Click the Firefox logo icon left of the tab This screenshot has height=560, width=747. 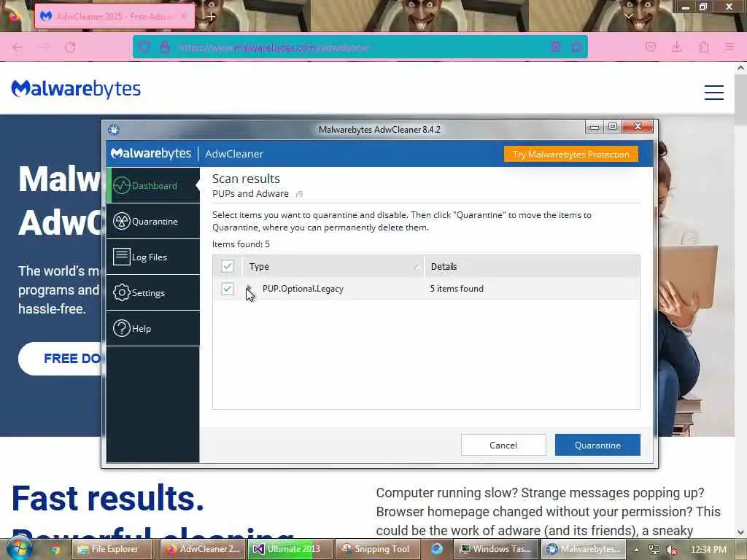(15, 16)
